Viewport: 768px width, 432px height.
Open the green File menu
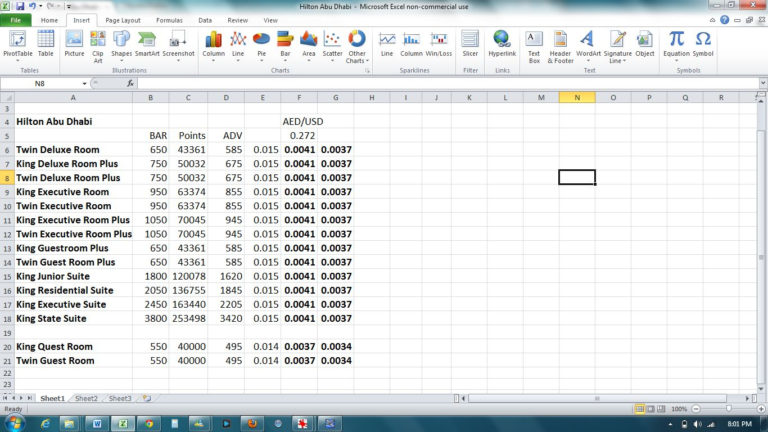[x=17, y=20]
